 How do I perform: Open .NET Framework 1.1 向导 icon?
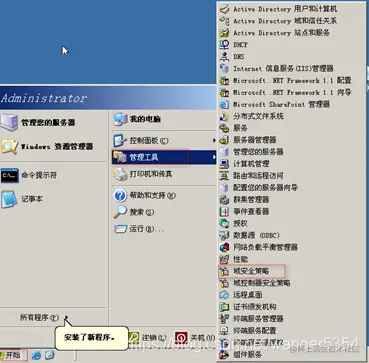coord(225,92)
